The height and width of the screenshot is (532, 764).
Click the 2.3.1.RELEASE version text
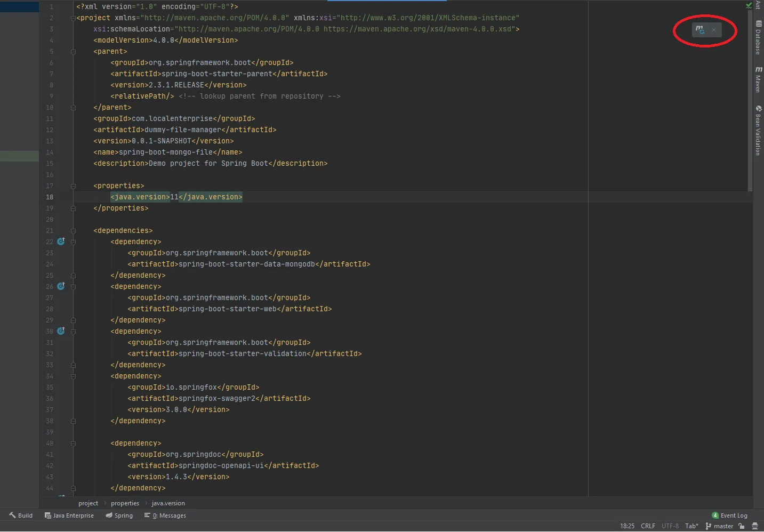(176, 85)
